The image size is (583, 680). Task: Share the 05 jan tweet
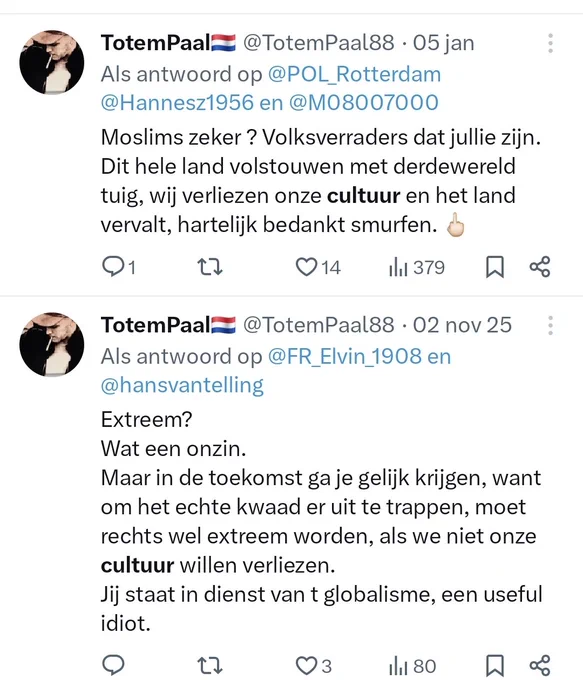540,267
